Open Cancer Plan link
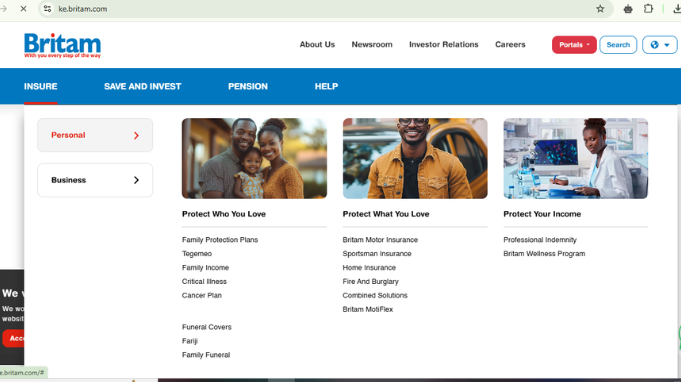The height and width of the screenshot is (382, 681). click(202, 295)
